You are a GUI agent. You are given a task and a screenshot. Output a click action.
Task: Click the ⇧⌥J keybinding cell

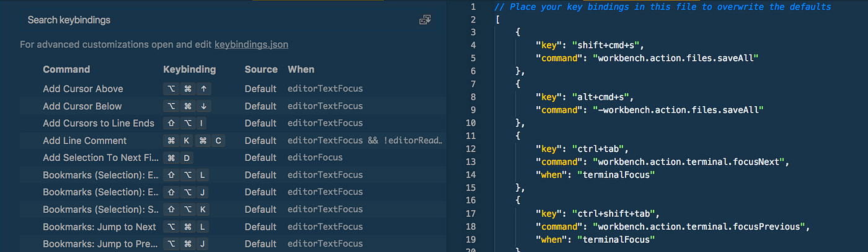click(x=187, y=192)
